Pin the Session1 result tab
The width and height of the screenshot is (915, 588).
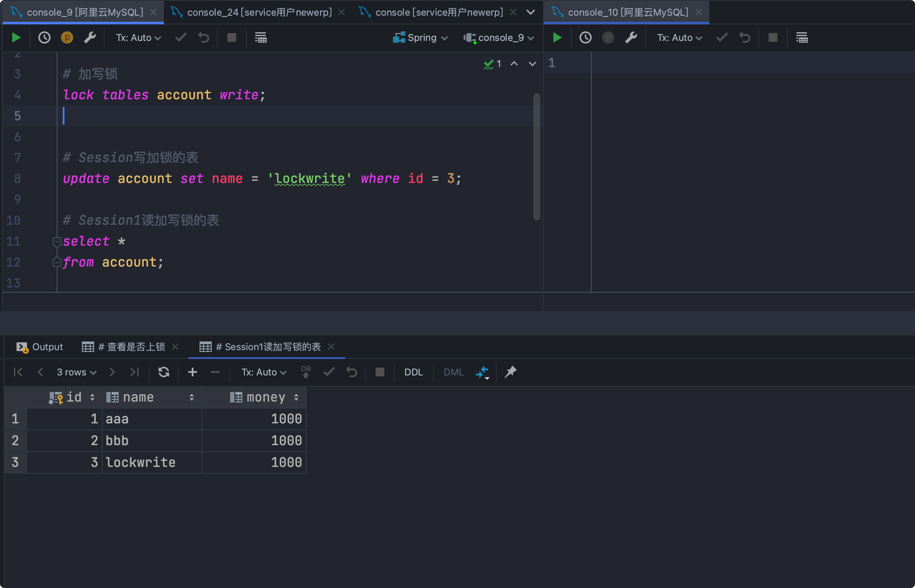click(510, 372)
